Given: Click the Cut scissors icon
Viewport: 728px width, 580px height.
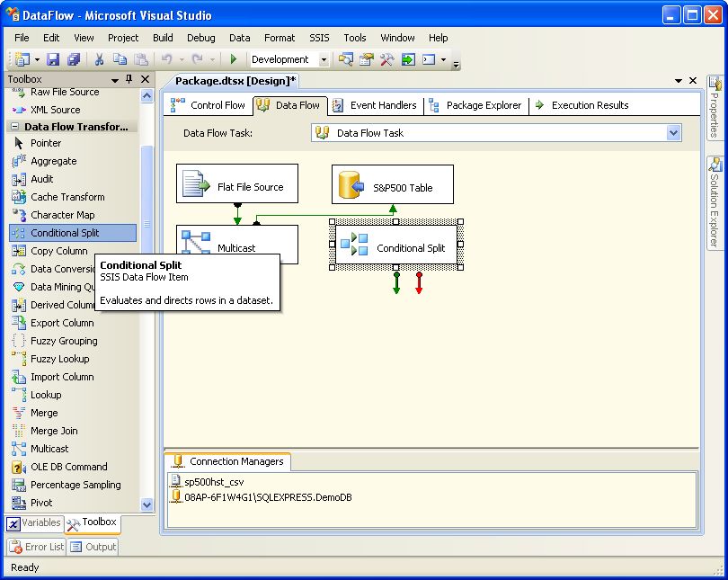Looking at the screenshot, I should 99,59.
